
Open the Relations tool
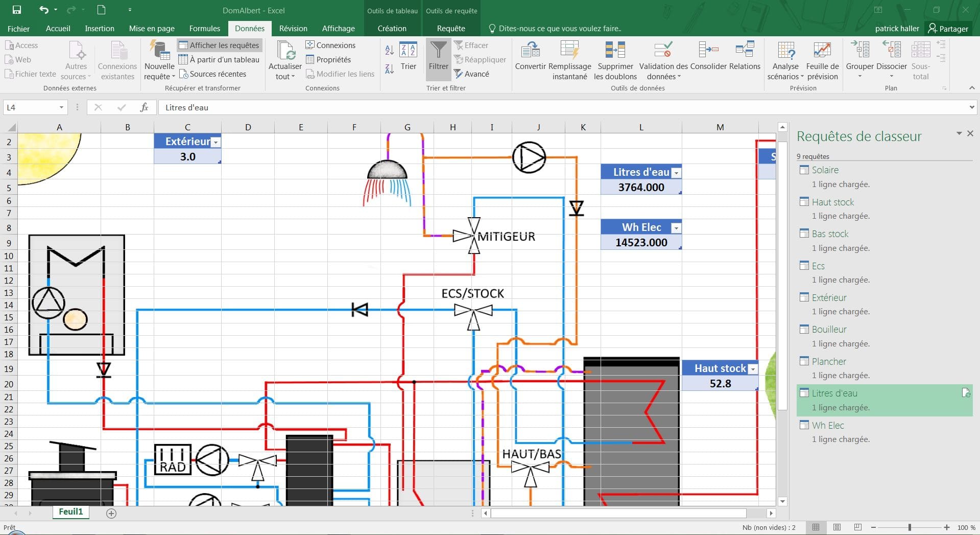pyautogui.click(x=745, y=50)
